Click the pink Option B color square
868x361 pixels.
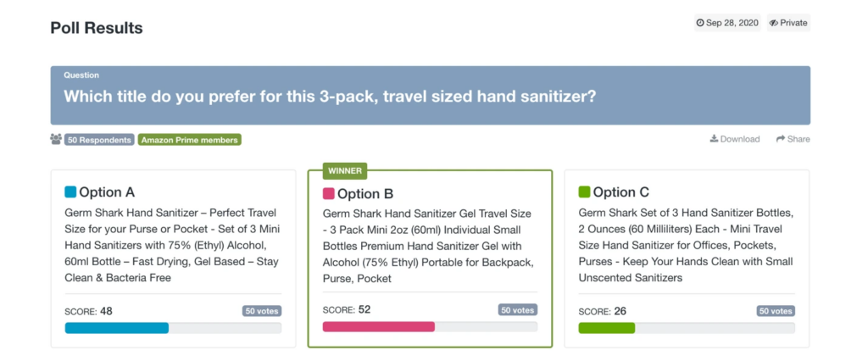(x=328, y=194)
